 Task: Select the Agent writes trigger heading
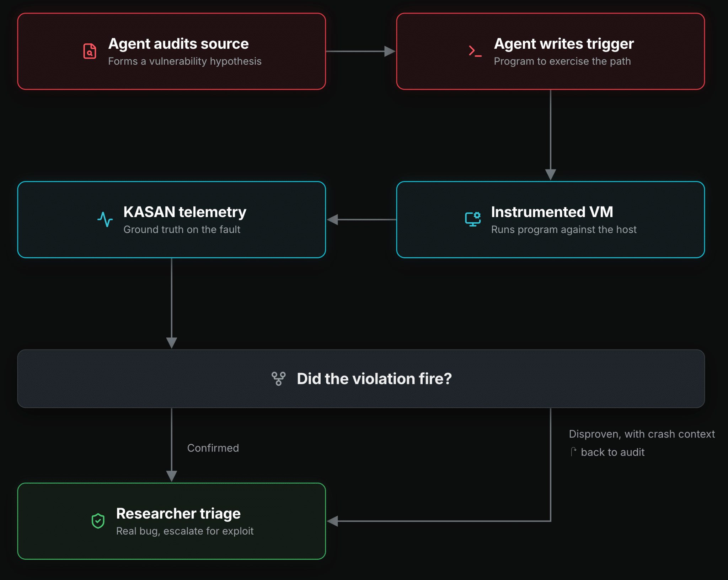(x=564, y=44)
